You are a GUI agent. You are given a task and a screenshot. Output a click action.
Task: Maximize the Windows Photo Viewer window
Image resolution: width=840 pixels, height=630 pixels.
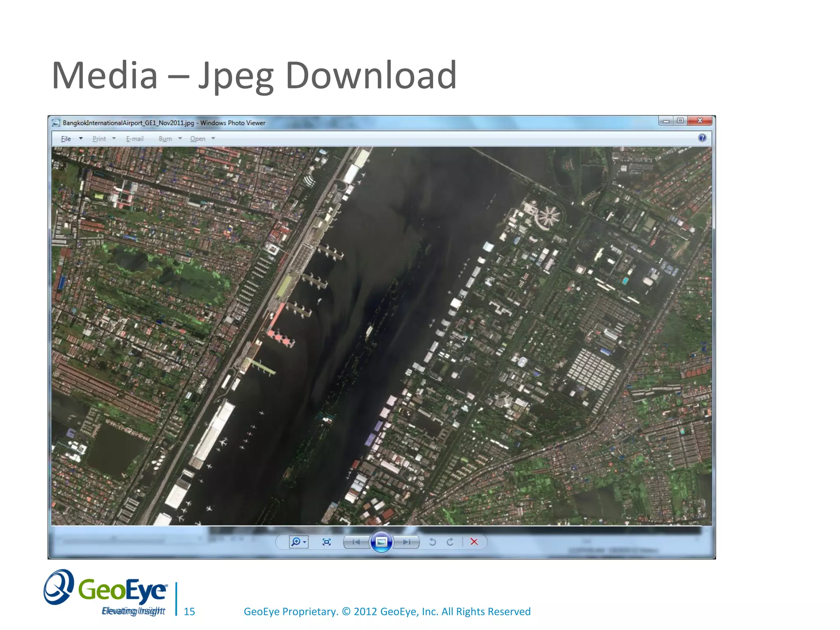680,121
